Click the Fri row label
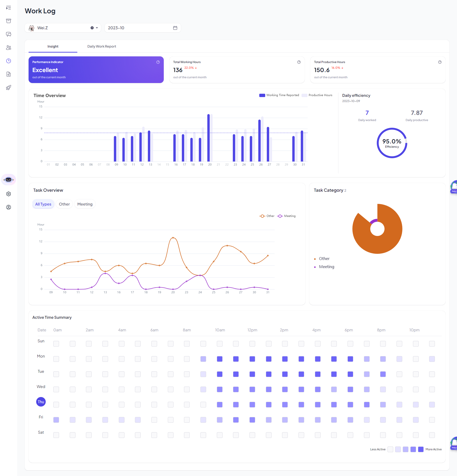 41,417
